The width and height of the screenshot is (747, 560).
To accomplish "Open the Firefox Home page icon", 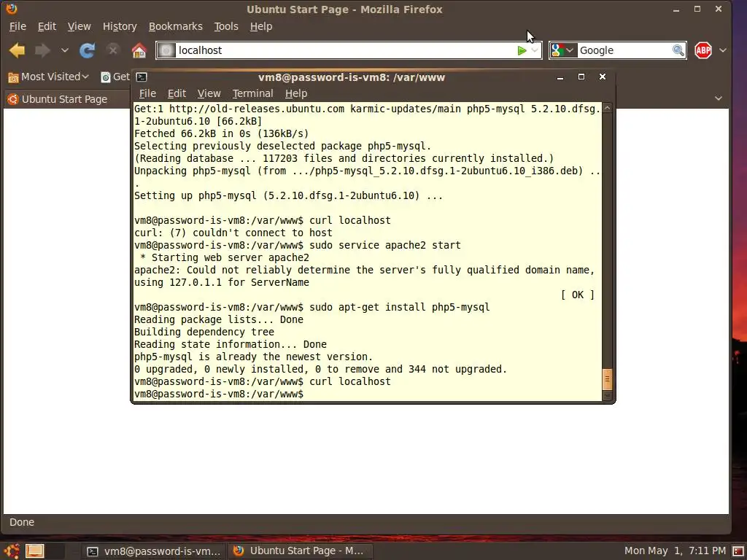I will coord(139,50).
